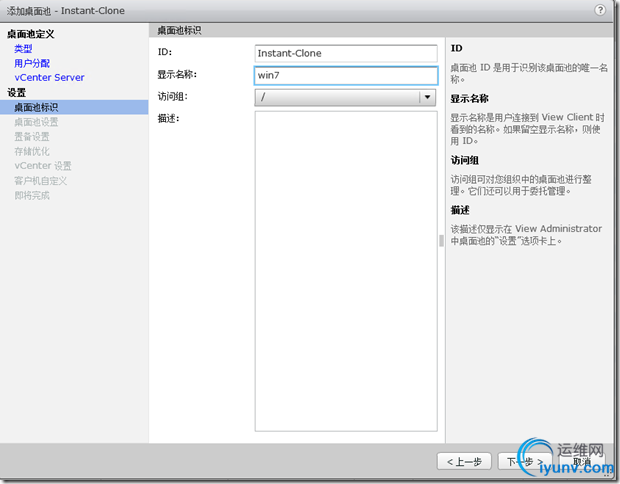Click the 显示名称 field containing win7

[346, 75]
